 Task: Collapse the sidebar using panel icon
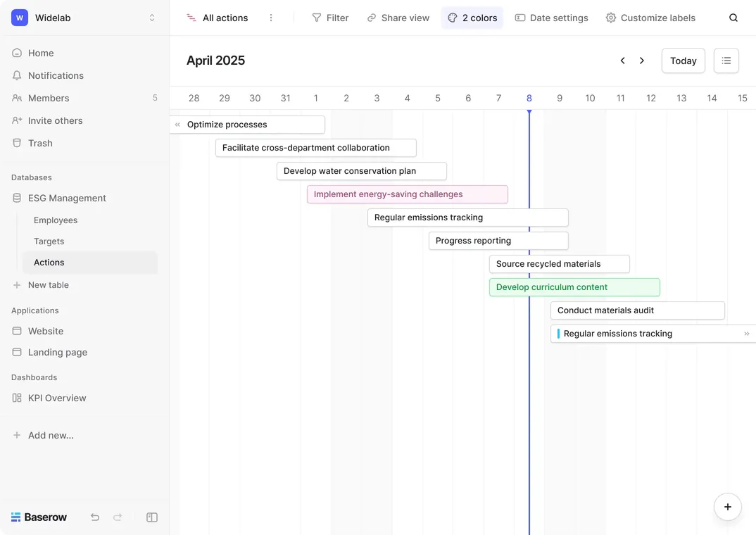coord(151,517)
